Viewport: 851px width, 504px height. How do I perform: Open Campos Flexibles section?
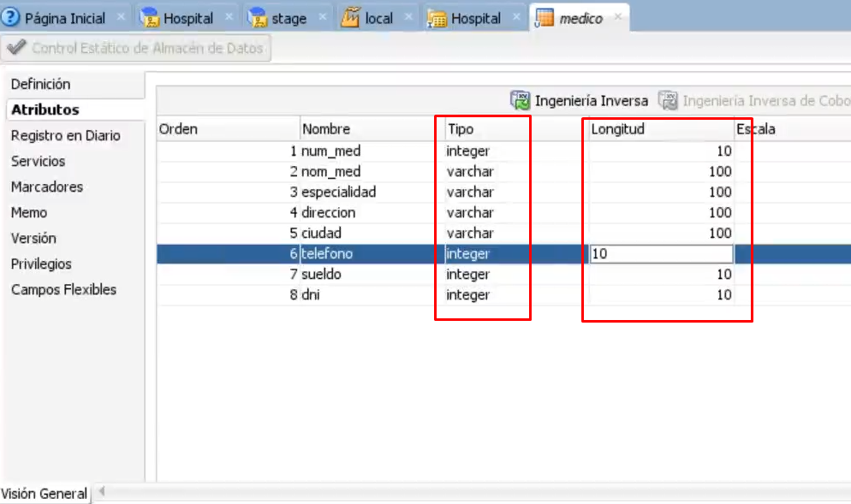[x=63, y=290]
